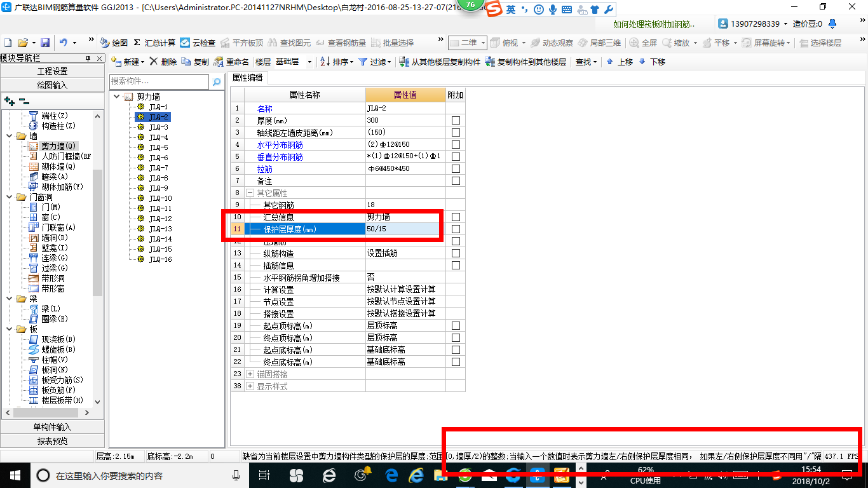Save project with the floppy disk icon
This screenshot has width=868, height=488.
point(45,43)
